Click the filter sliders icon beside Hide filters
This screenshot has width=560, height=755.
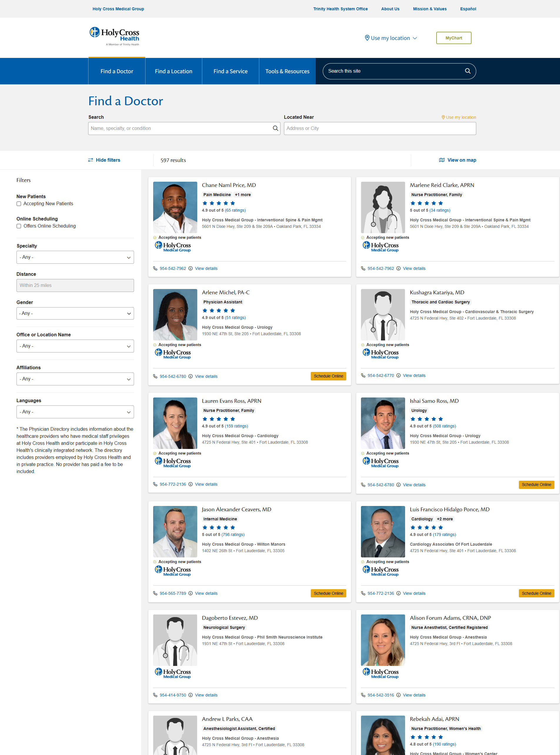tap(91, 160)
